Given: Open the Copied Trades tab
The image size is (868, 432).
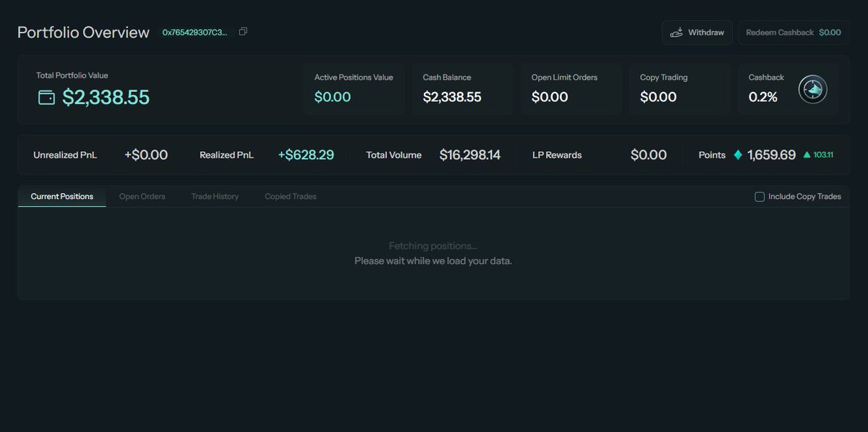Looking at the screenshot, I should (x=290, y=196).
